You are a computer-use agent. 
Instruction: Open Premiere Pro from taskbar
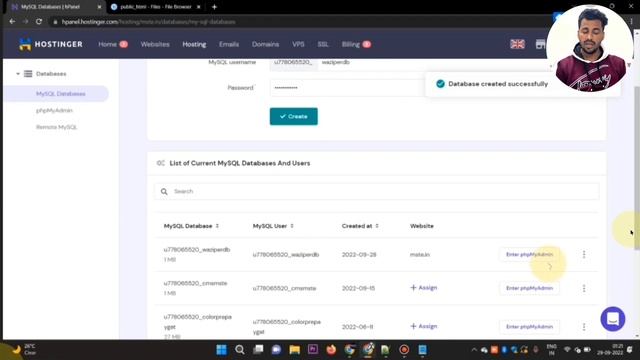point(313,350)
